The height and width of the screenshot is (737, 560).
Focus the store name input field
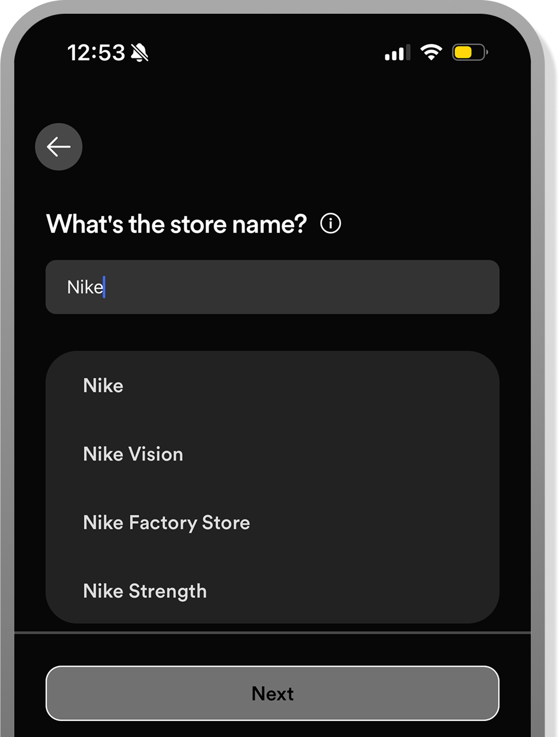click(273, 287)
